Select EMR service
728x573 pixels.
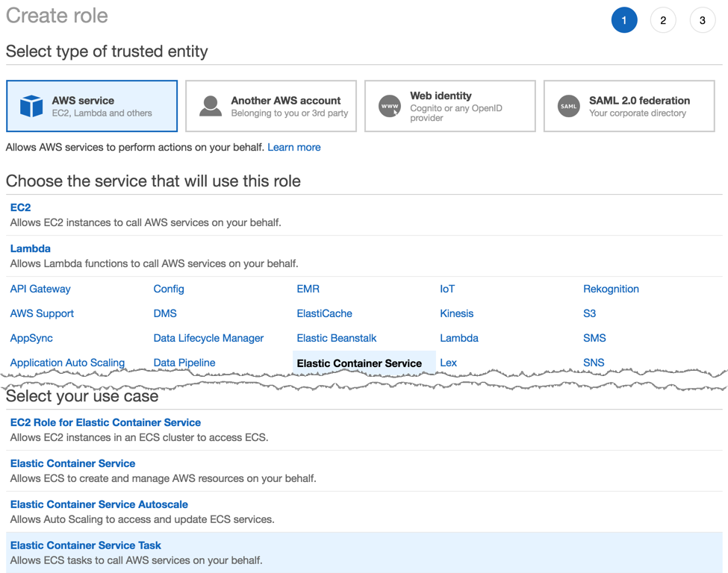coord(308,289)
